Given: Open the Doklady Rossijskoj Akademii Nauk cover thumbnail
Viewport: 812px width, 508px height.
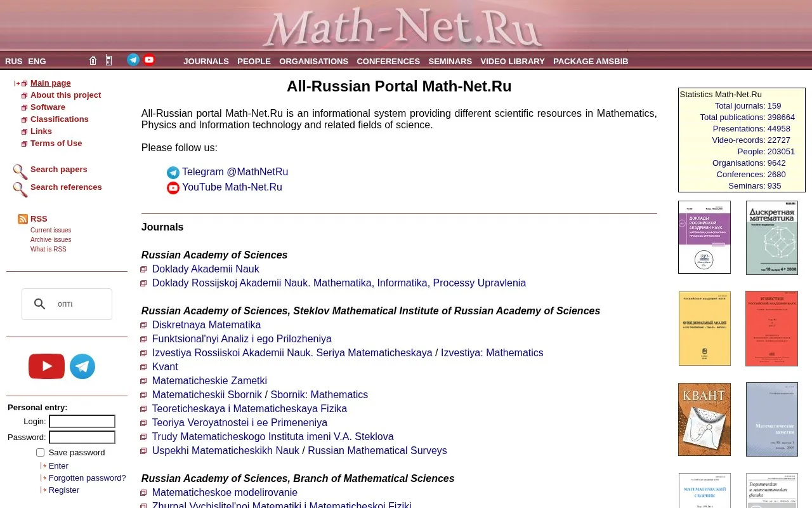Looking at the screenshot, I should (x=704, y=237).
